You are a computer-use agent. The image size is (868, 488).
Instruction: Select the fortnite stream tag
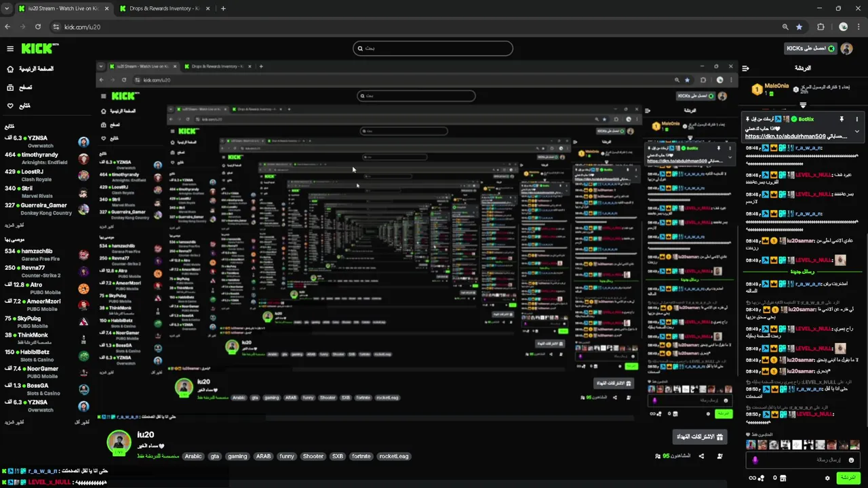361,456
